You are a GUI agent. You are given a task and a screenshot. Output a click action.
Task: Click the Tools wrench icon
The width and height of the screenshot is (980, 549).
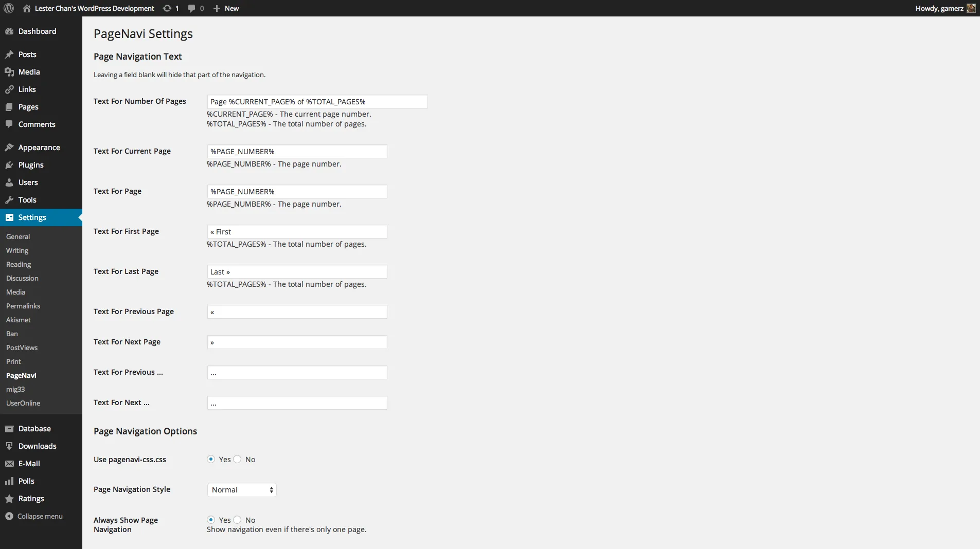9,200
